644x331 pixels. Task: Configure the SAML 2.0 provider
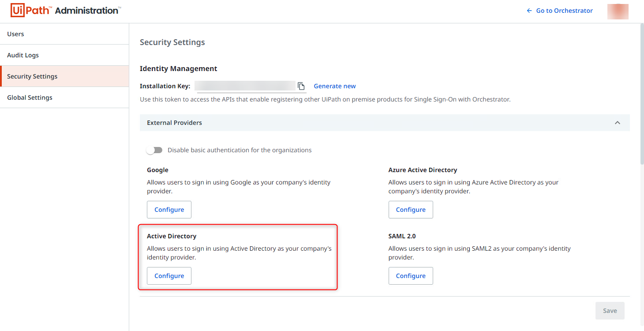411,276
